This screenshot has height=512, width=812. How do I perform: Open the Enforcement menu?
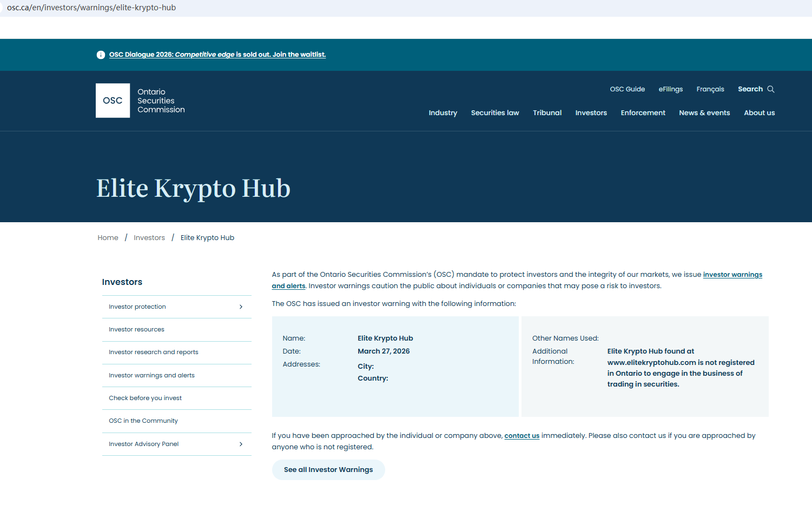[x=643, y=113]
